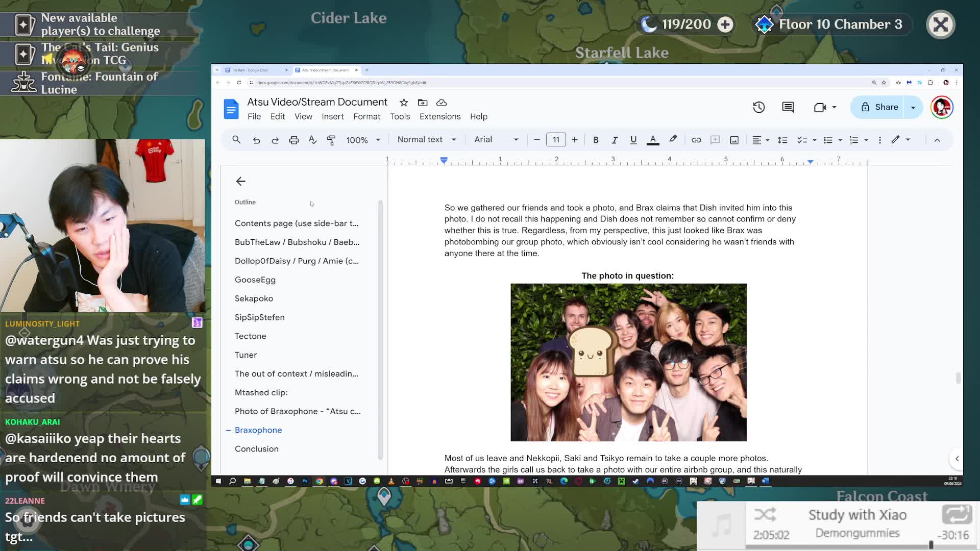Screen dimensions: 980x551
Task: Move the document to a folder
Action: 423,103
